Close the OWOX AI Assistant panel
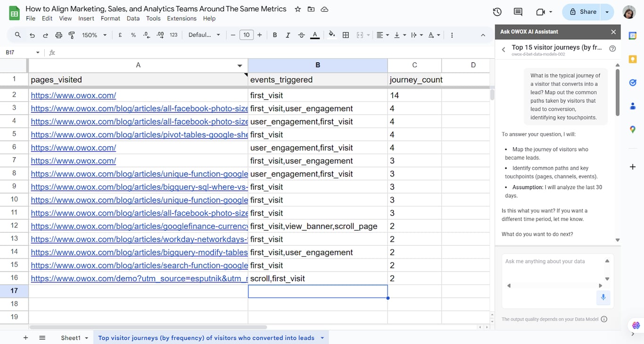 click(x=613, y=32)
